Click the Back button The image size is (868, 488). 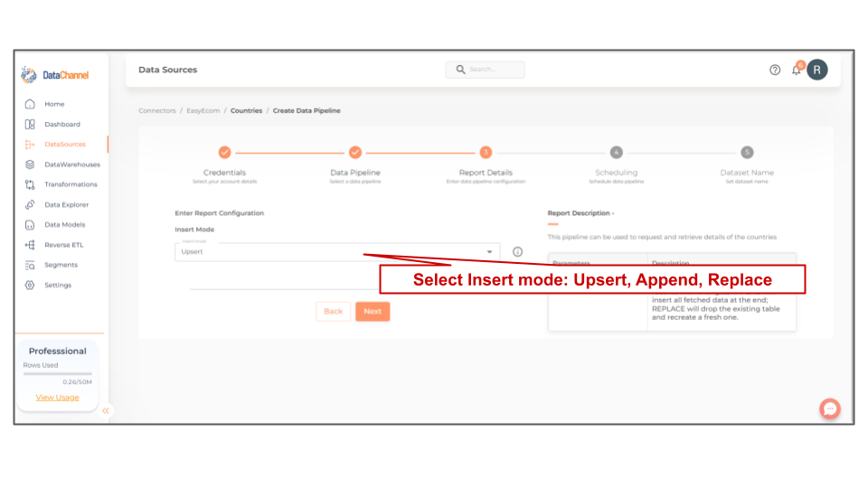pyautogui.click(x=334, y=312)
